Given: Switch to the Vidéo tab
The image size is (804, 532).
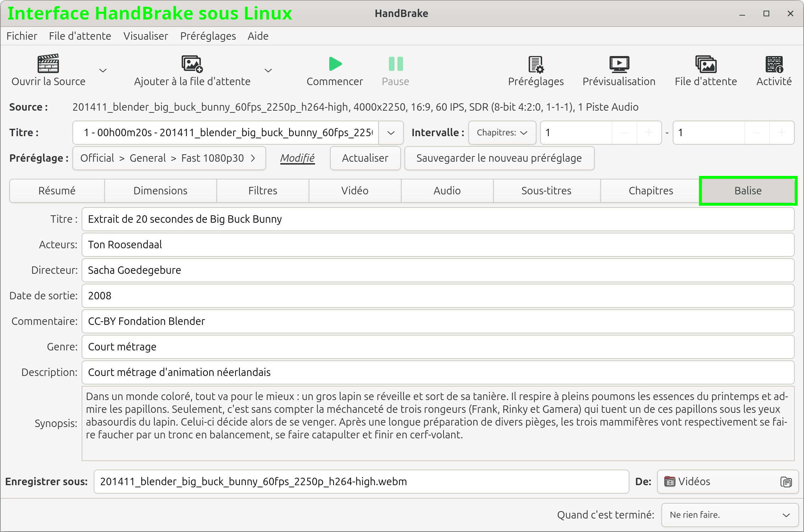Looking at the screenshot, I should click(355, 191).
